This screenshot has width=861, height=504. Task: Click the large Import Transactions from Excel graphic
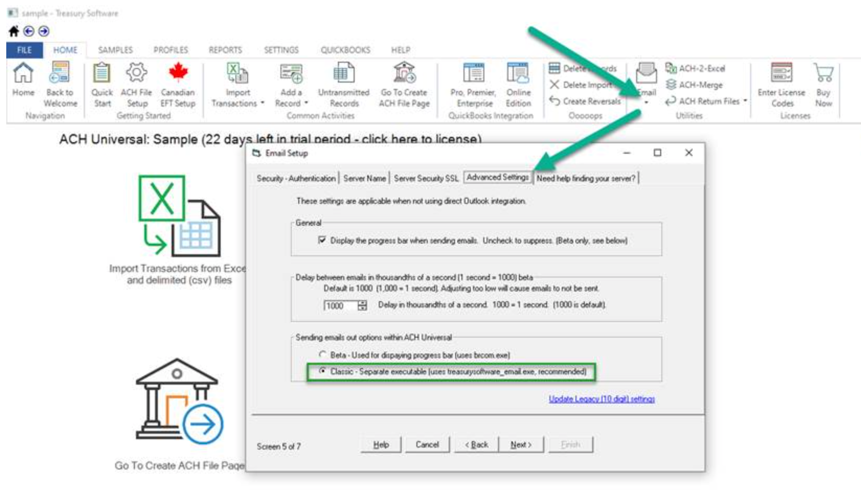179,216
